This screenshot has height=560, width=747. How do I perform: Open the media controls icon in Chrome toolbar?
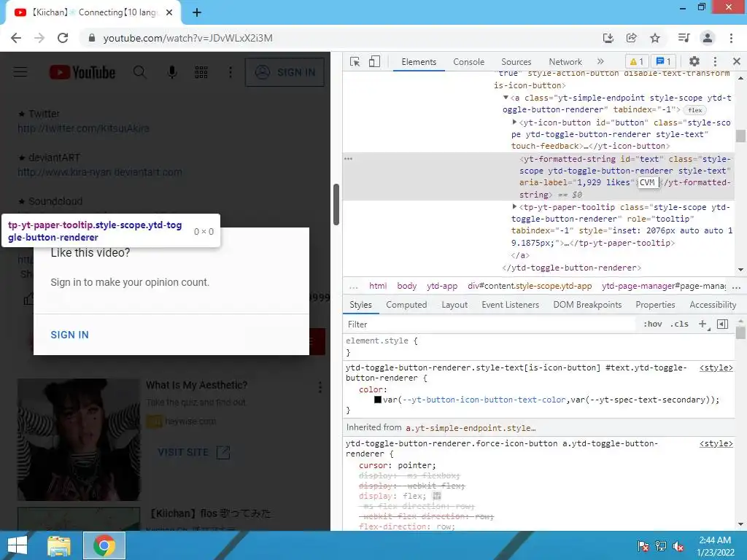coord(684,38)
